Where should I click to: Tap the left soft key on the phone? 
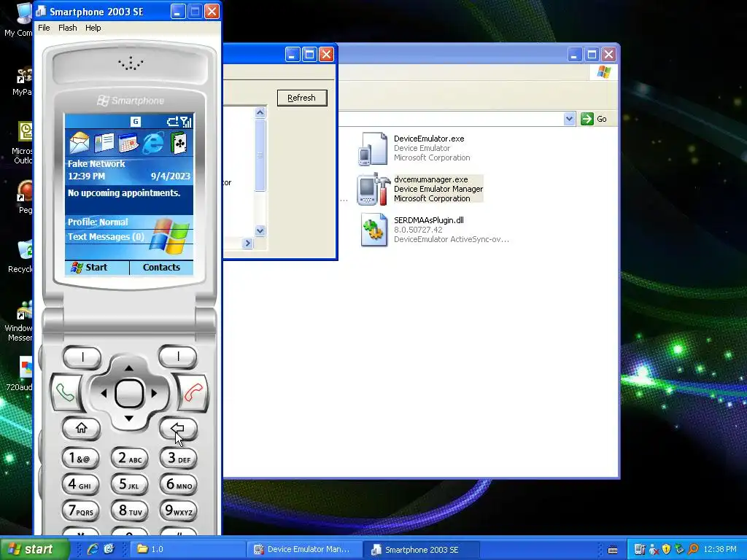coord(82,357)
